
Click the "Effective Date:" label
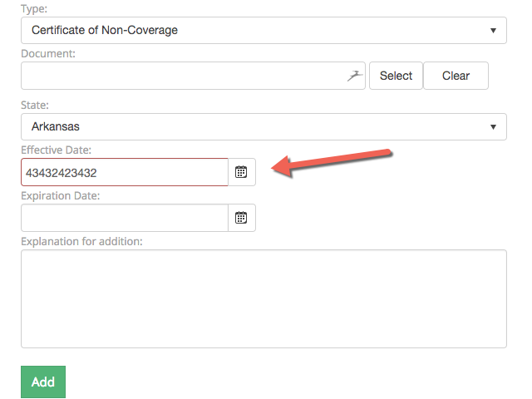57,150
